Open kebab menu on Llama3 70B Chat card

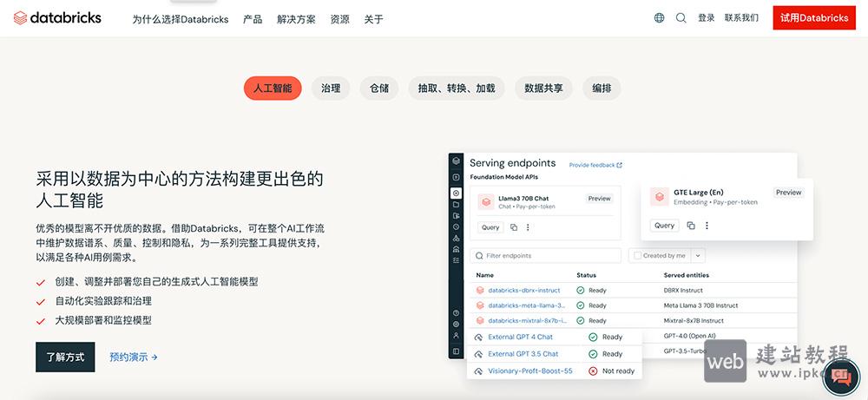528,227
